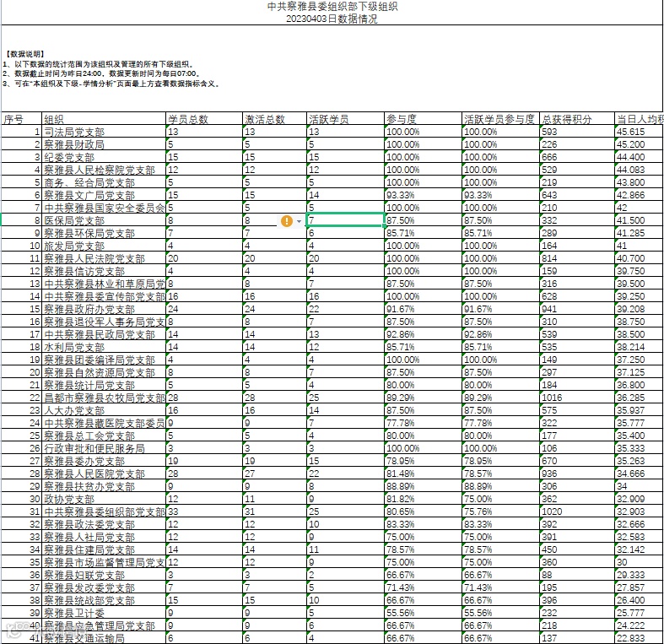664x644 pixels.
Task: Select cell 水利局党支部
Action: pyautogui.click(x=104, y=347)
